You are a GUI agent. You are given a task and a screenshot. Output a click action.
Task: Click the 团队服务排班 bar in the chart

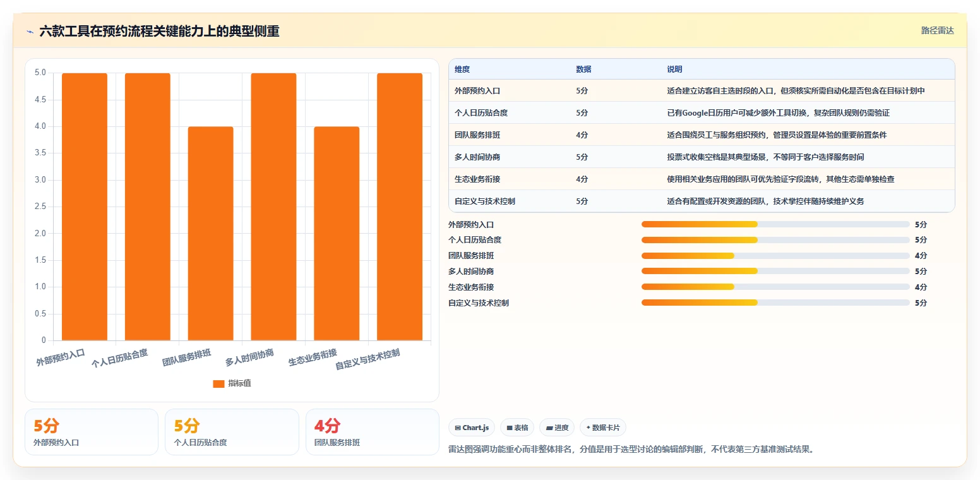210,234
